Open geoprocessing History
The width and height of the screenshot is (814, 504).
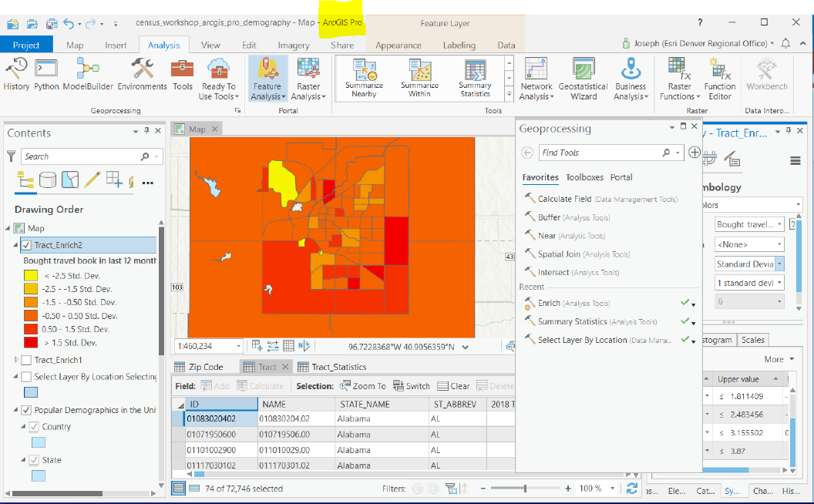point(16,75)
